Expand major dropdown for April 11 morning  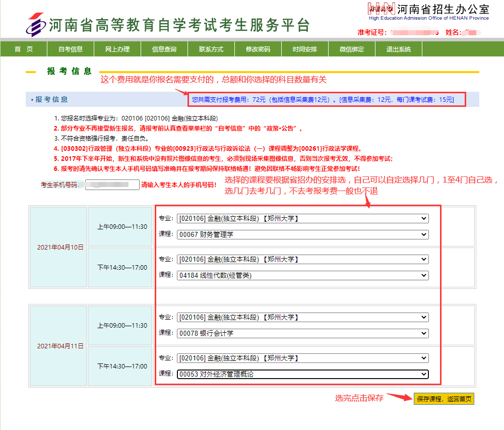point(302,317)
